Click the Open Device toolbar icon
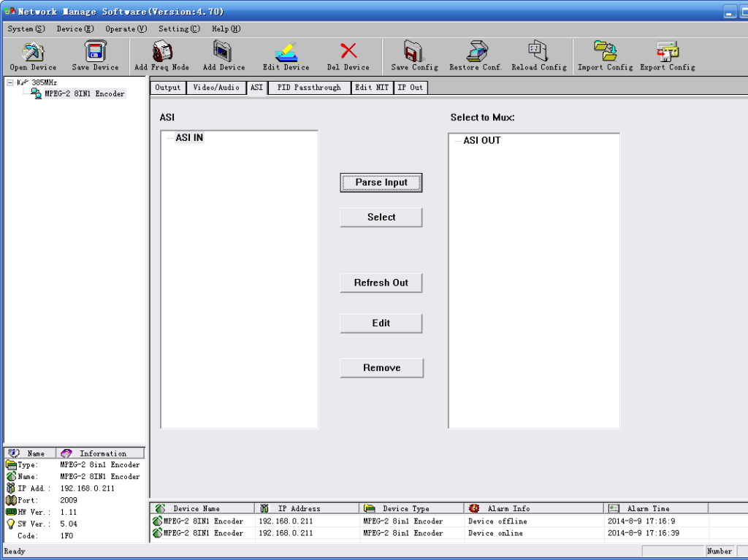Image resolution: width=748 pixels, height=560 pixels. pyautogui.click(x=33, y=51)
